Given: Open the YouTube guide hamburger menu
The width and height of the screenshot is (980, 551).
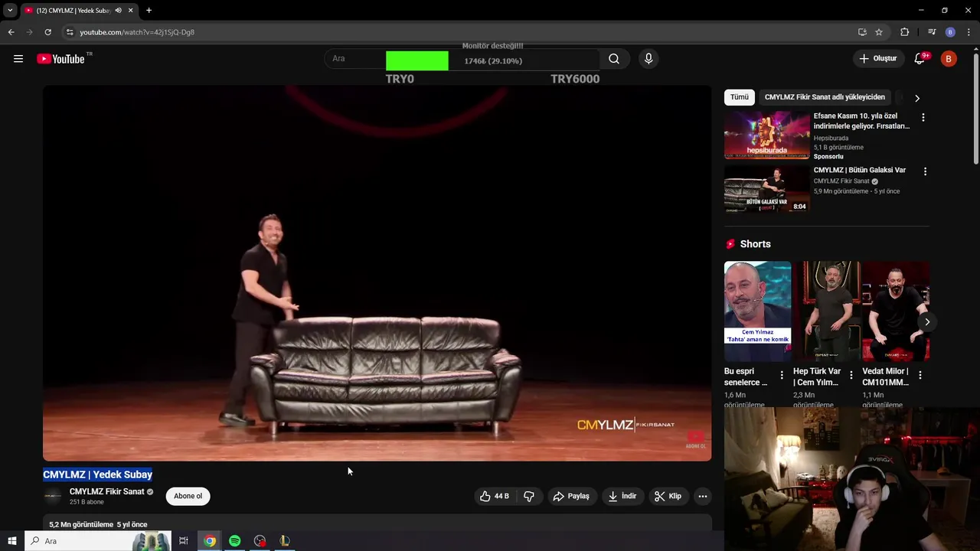Looking at the screenshot, I should [18, 59].
